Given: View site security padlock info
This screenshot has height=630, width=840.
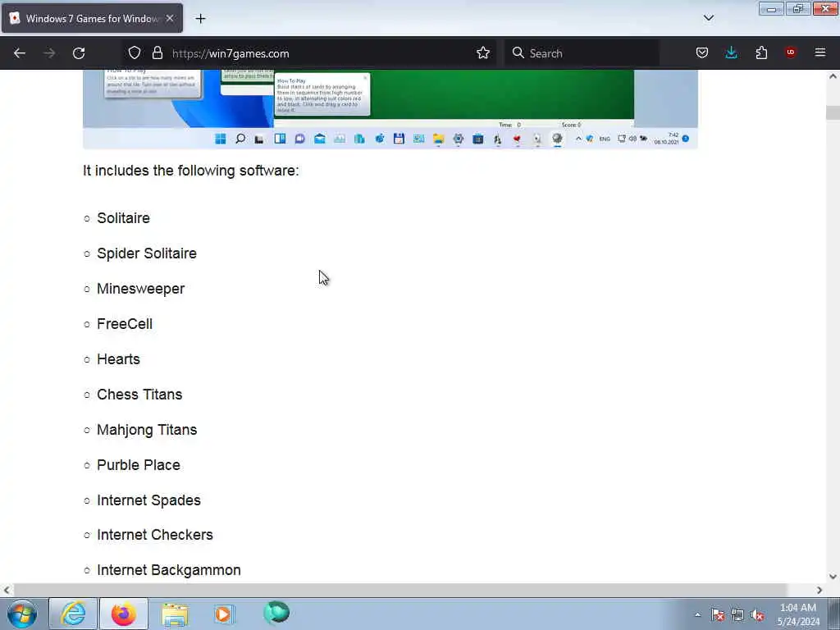Looking at the screenshot, I should [x=157, y=53].
